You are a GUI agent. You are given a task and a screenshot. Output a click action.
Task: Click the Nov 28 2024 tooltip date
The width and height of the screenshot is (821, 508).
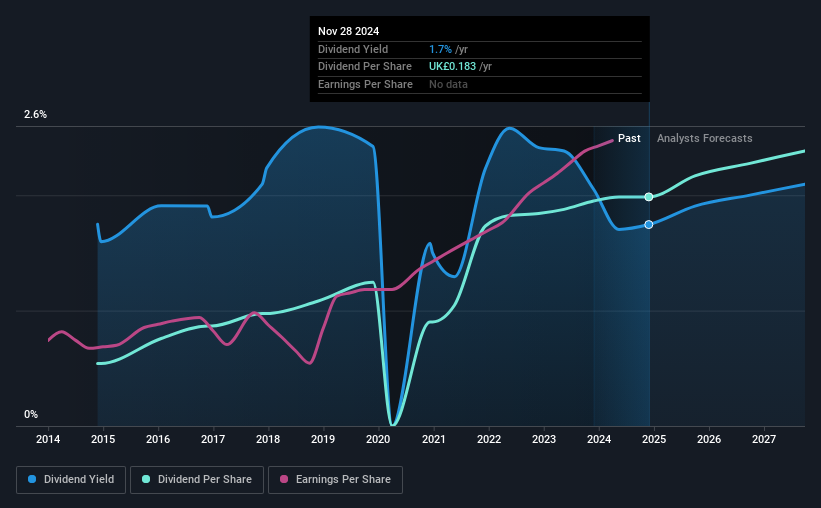(x=348, y=31)
